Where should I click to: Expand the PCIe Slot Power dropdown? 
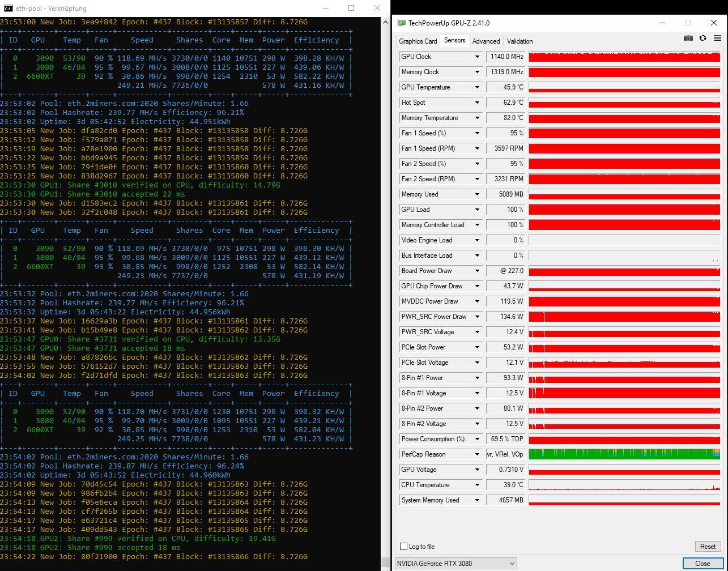(477, 347)
